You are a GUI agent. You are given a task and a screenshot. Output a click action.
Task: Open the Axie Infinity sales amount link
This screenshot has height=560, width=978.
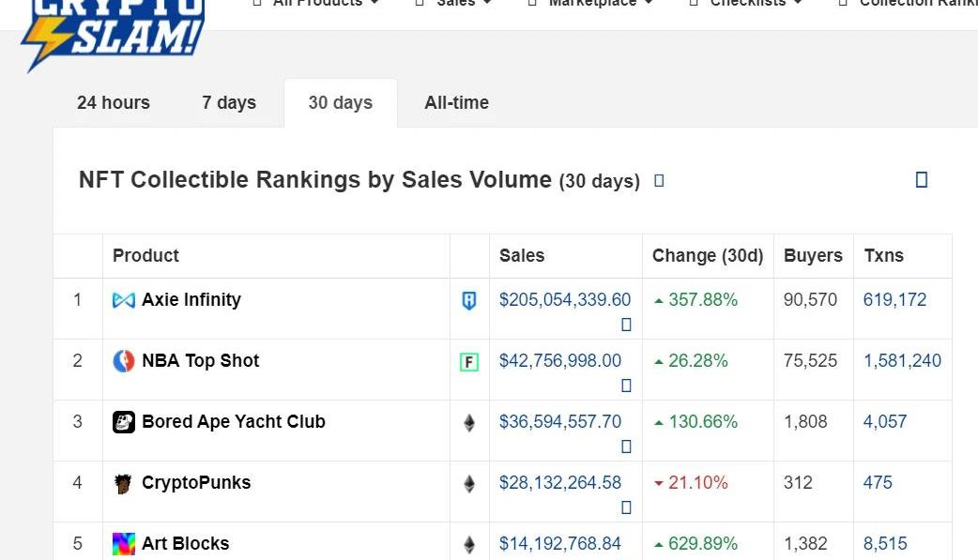(x=565, y=300)
